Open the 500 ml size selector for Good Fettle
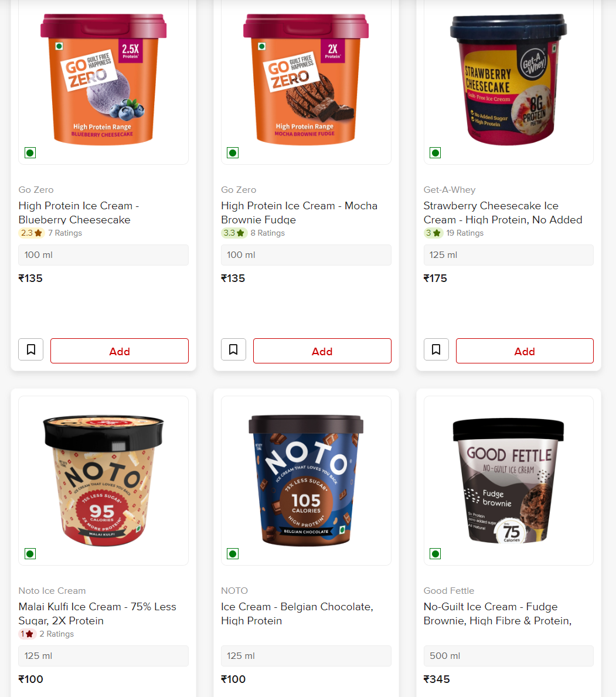Viewport: 616px width, 697px height. [x=508, y=655]
